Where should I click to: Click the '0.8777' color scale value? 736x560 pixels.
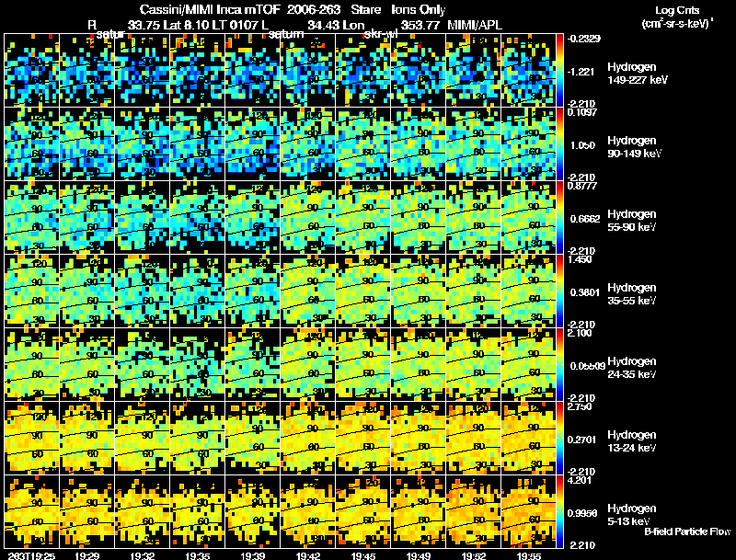[x=582, y=186]
